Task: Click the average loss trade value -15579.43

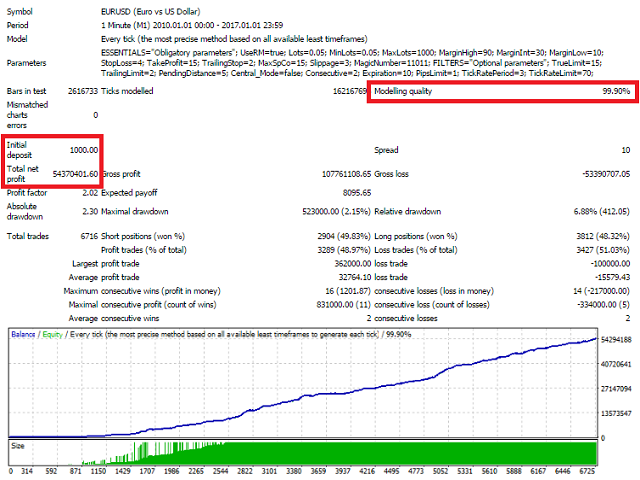Action: click(x=612, y=278)
